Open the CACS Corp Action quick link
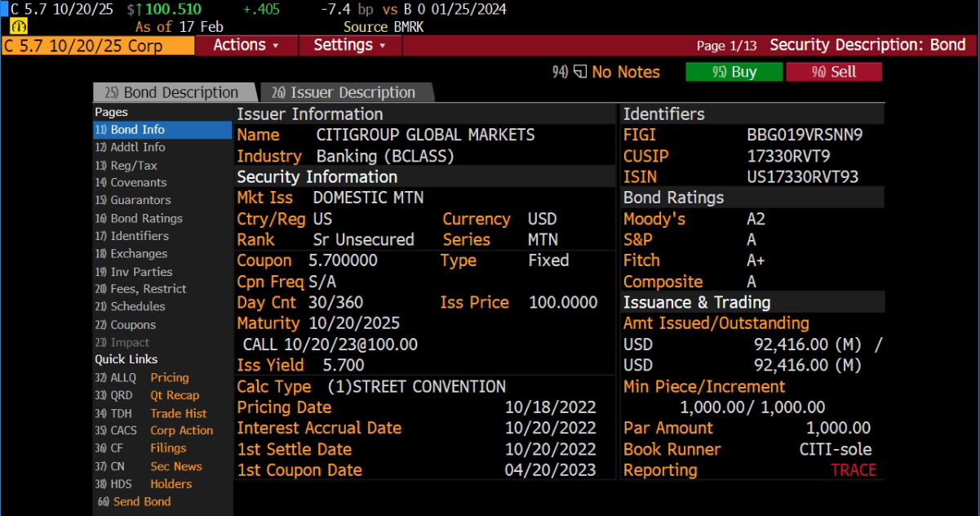 coord(155,431)
